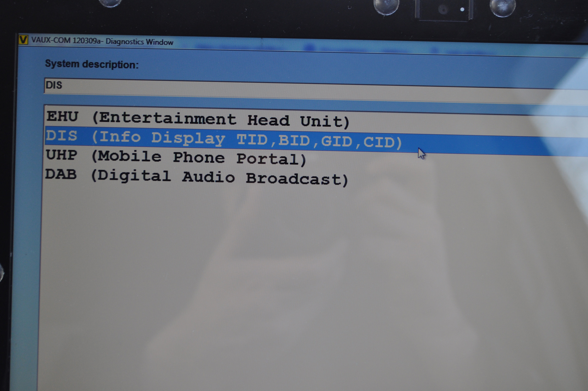
Task: Click the DAB abbreviation in the list
Action: tap(61, 174)
